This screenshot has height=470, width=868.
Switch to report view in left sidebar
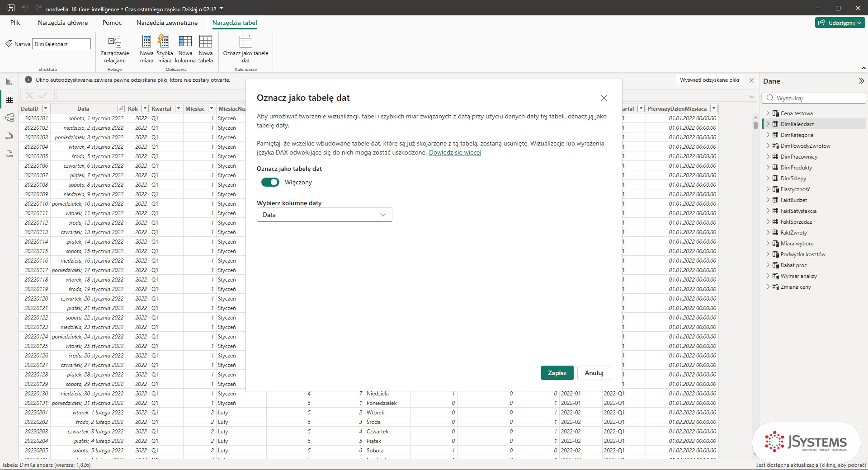coord(9,81)
